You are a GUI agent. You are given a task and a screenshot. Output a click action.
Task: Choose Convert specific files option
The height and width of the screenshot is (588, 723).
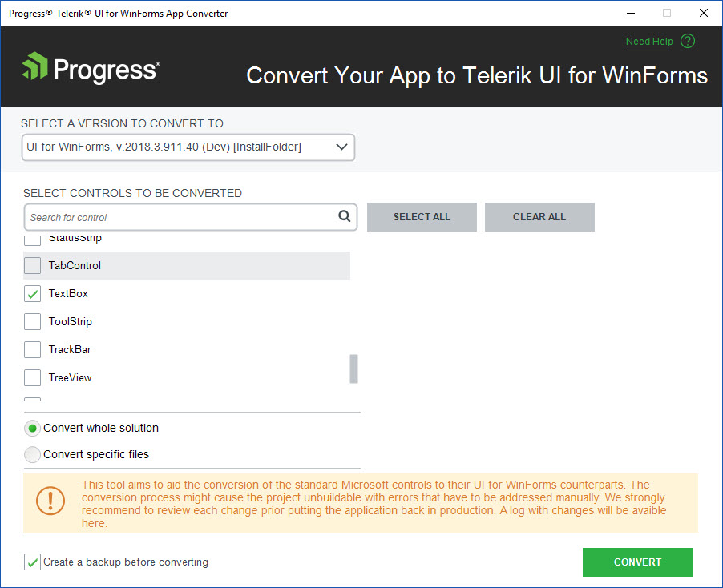click(33, 455)
